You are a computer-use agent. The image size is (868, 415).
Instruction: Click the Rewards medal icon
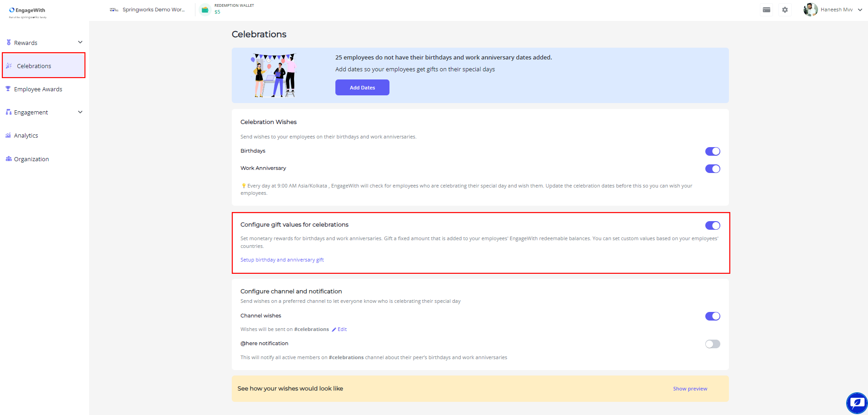point(9,42)
